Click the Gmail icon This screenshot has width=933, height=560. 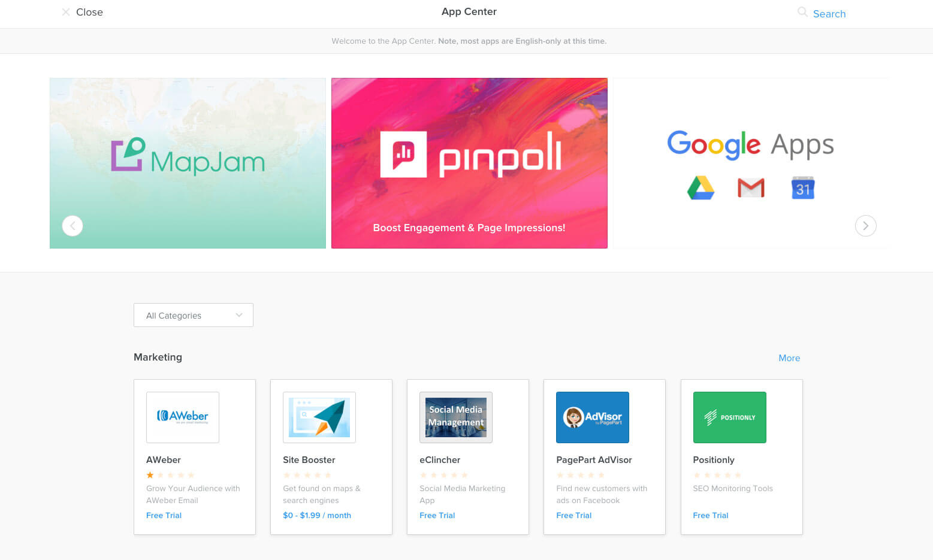coord(751,188)
